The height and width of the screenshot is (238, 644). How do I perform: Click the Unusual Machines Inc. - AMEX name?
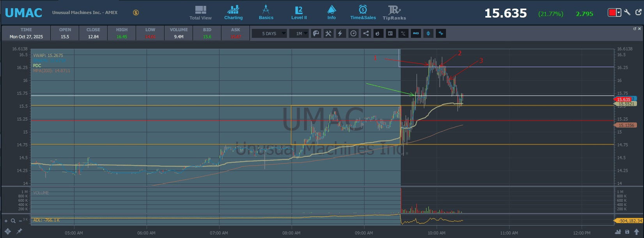85,12
